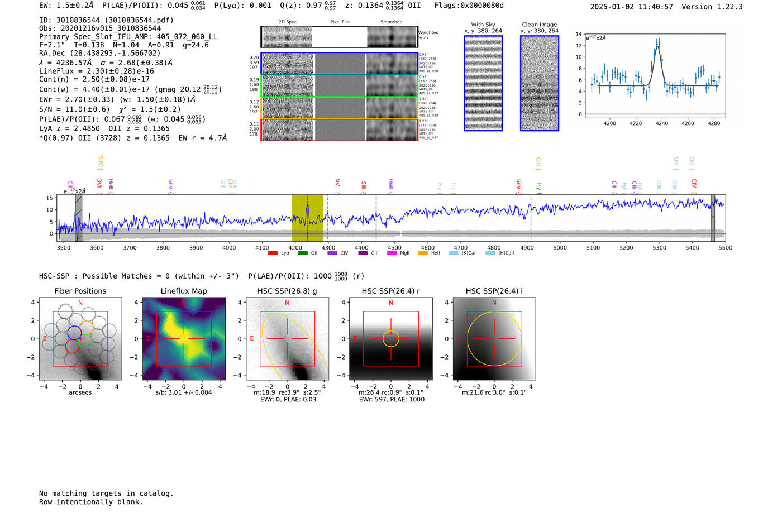This screenshot has height=532, width=782.
Task: Click the blue fiber circle in Fiber Positions
Action: (x=74, y=333)
